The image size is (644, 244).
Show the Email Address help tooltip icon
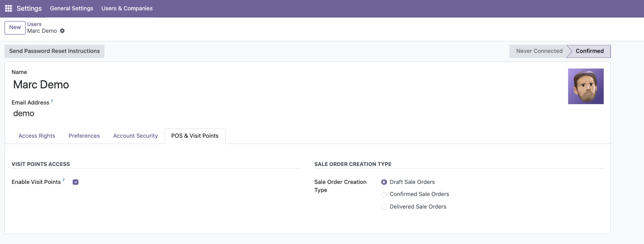[x=52, y=101]
